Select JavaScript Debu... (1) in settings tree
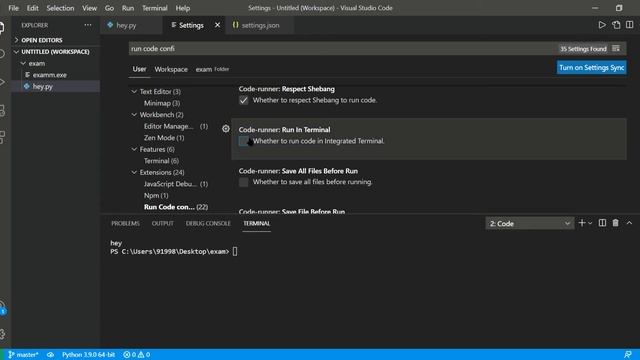The width and height of the screenshot is (640, 360). (176, 184)
